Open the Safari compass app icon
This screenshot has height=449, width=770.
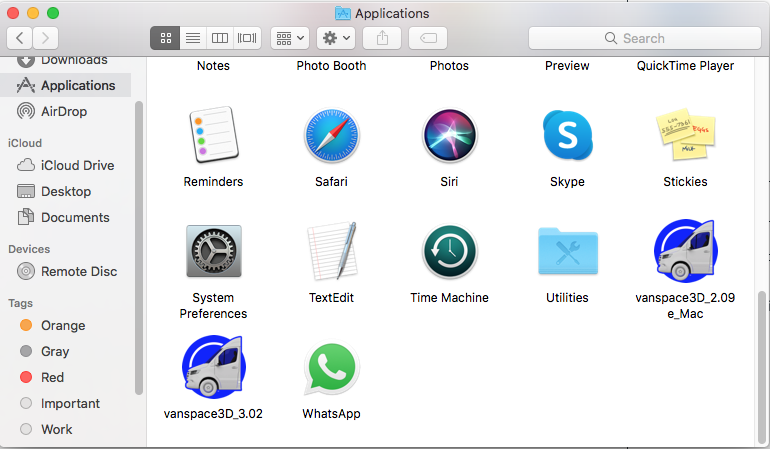[331, 136]
